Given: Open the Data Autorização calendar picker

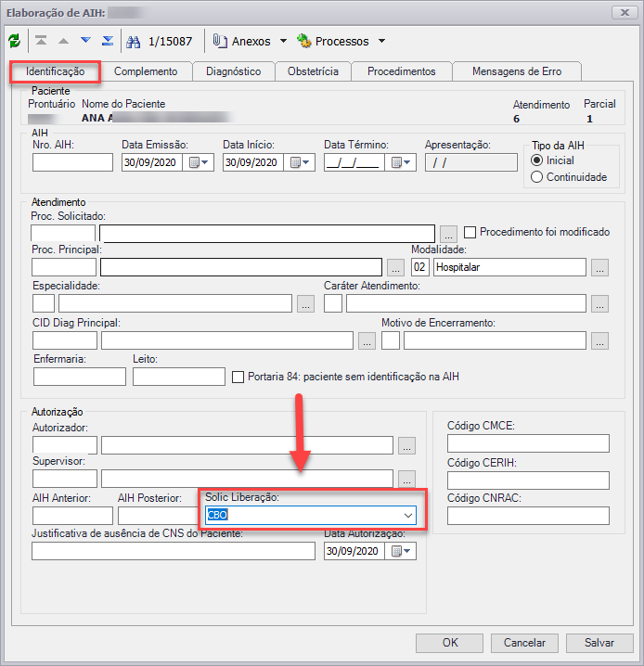Looking at the screenshot, I should [x=401, y=551].
